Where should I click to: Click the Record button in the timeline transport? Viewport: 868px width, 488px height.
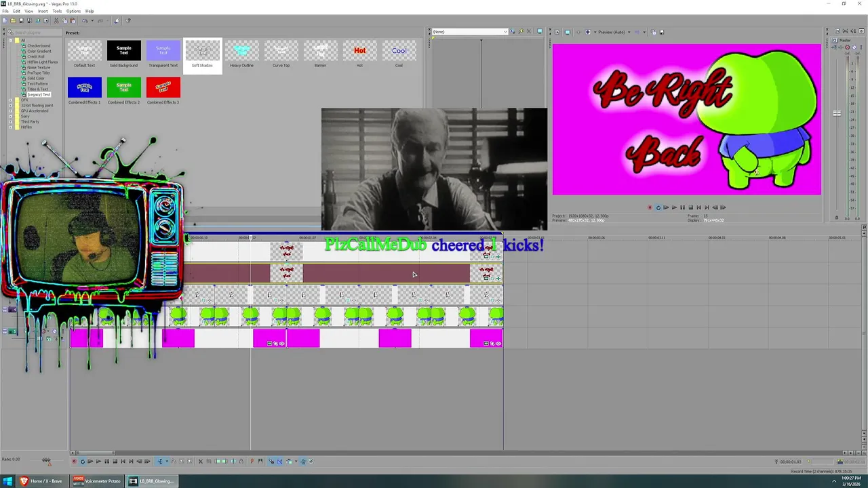[75, 462]
